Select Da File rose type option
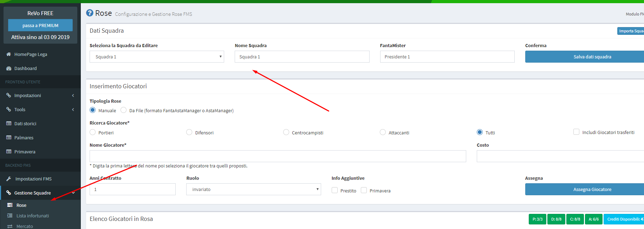This screenshot has height=229, width=644. pos(124,110)
